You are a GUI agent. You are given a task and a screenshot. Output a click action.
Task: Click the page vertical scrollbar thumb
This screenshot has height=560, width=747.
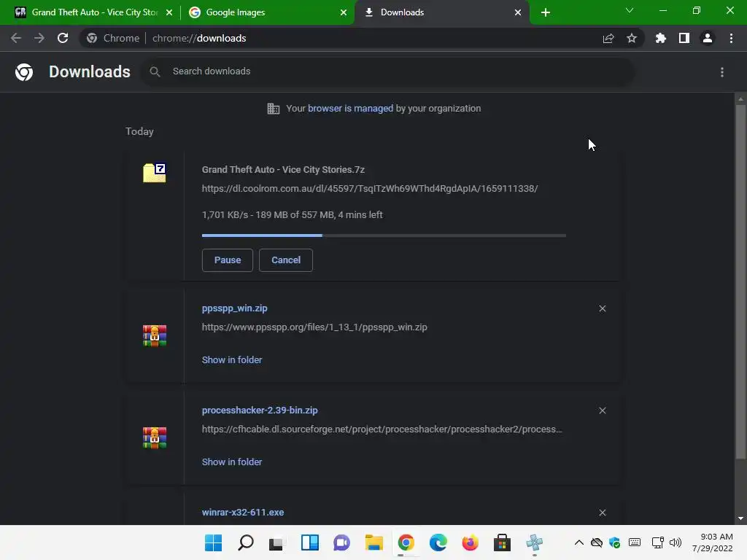tap(740, 282)
